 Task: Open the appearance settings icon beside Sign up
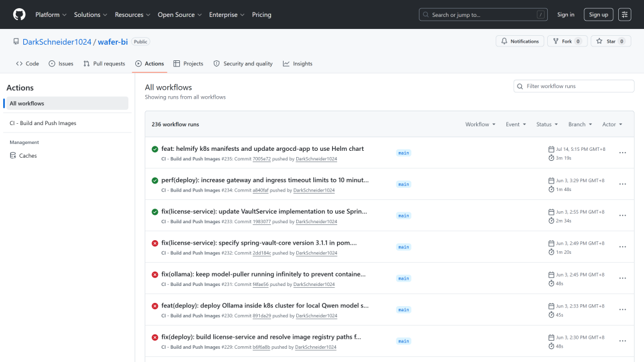tap(625, 14)
